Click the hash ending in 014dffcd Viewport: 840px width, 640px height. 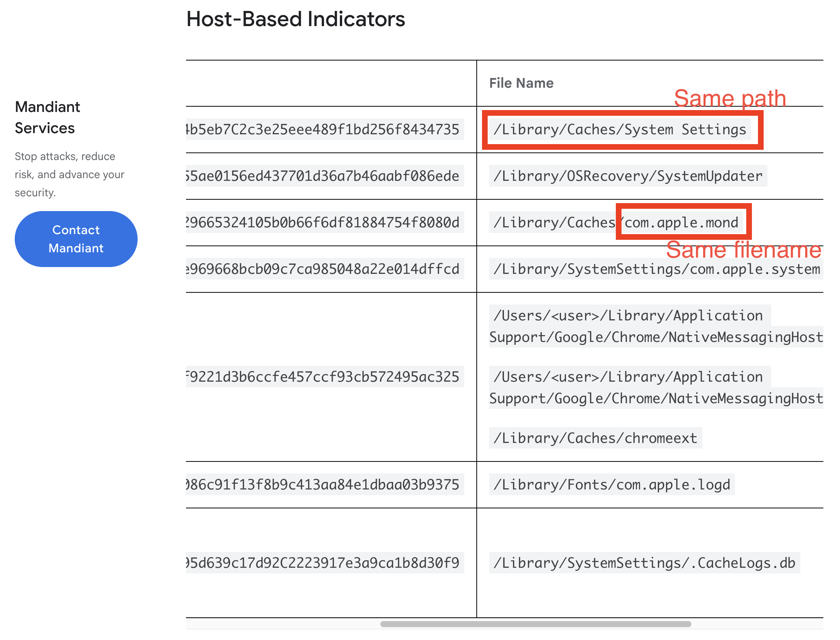tap(324, 269)
